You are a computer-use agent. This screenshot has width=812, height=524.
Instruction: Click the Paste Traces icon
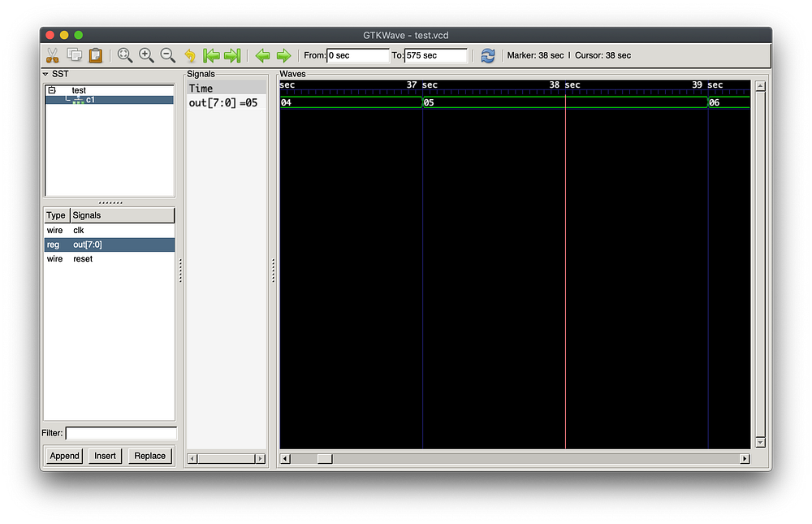[95, 55]
